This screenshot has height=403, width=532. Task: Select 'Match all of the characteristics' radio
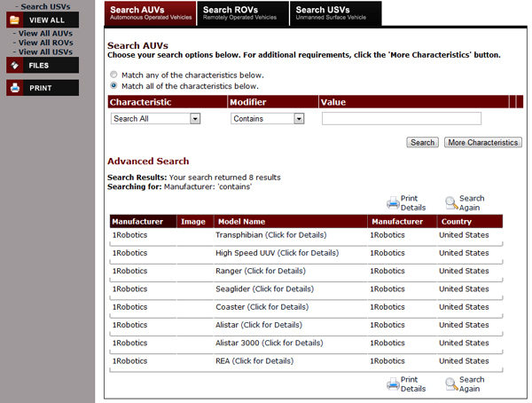click(x=113, y=85)
